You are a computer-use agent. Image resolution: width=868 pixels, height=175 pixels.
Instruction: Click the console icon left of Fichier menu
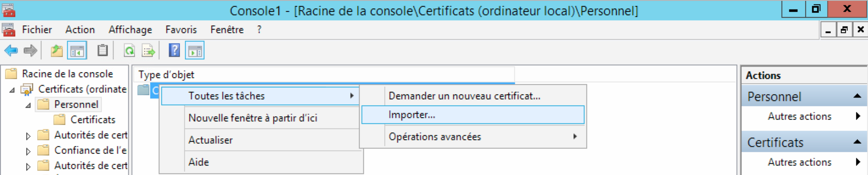(8, 30)
